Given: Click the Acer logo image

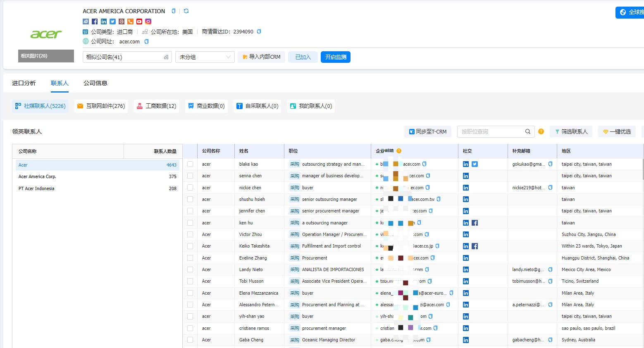Looking at the screenshot, I should [46, 34].
